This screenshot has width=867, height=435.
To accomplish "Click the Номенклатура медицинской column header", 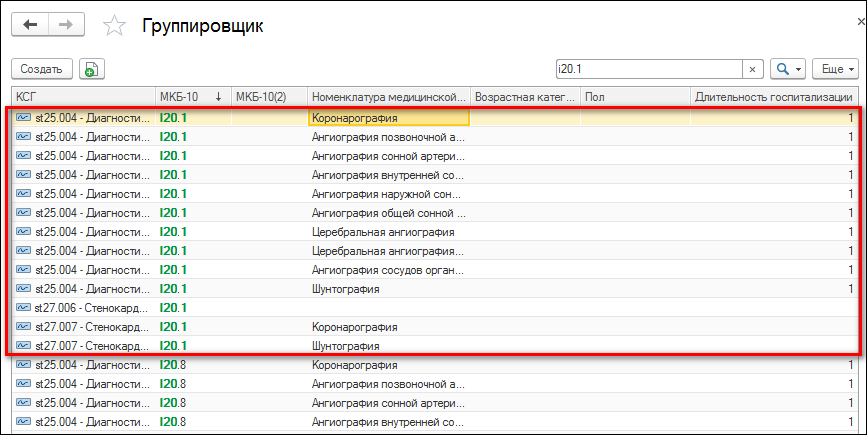I will click(x=388, y=97).
